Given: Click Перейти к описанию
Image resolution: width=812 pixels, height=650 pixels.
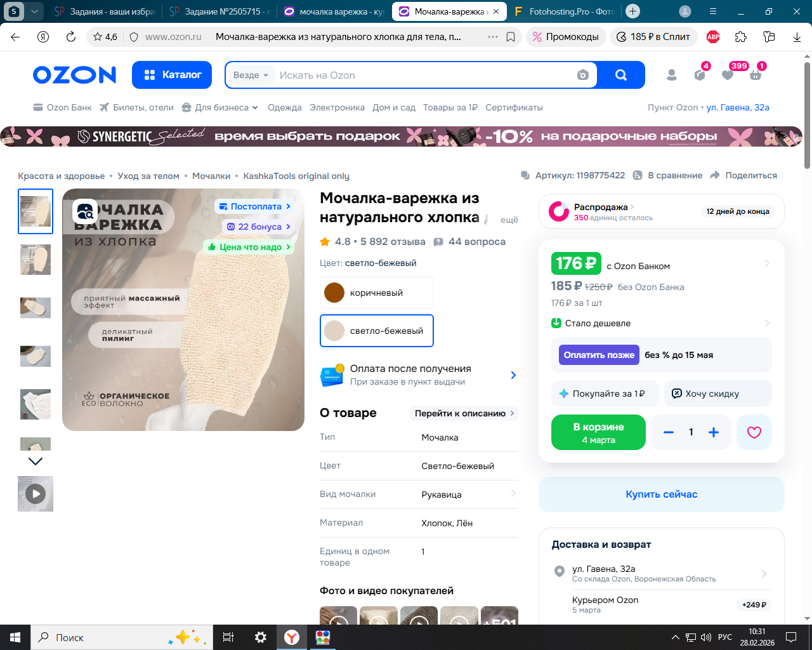Looking at the screenshot, I should (464, 413).
